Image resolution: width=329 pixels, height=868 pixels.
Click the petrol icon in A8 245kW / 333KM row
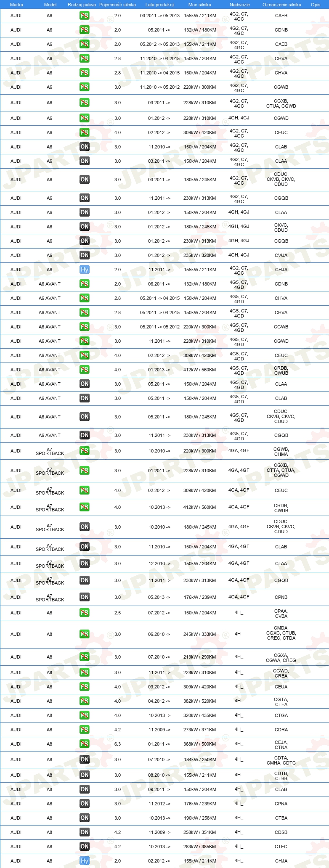[85, 634]
